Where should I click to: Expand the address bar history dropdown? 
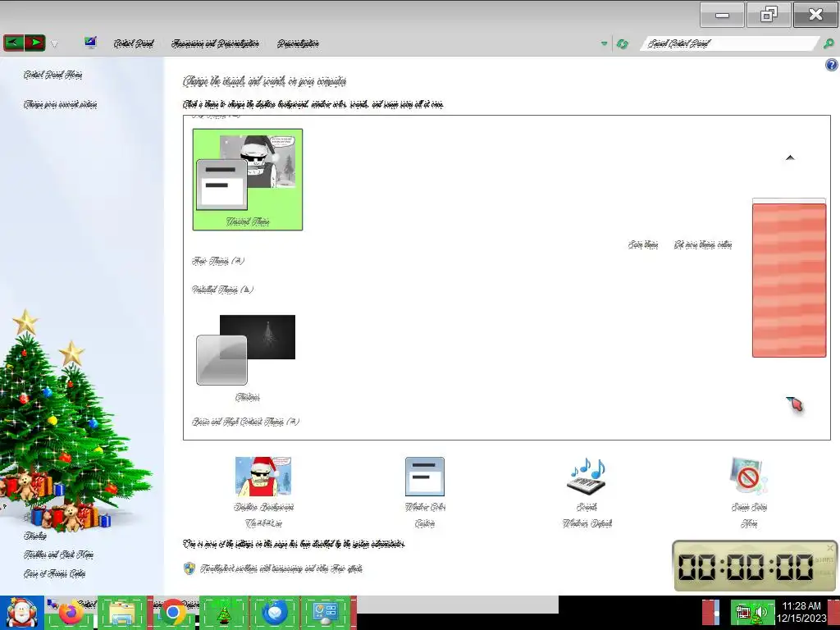click(605, 43)
